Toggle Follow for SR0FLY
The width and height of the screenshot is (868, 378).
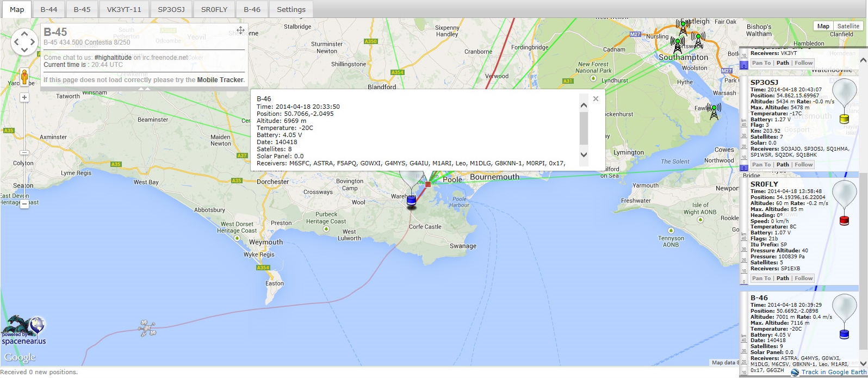[803, 278]
